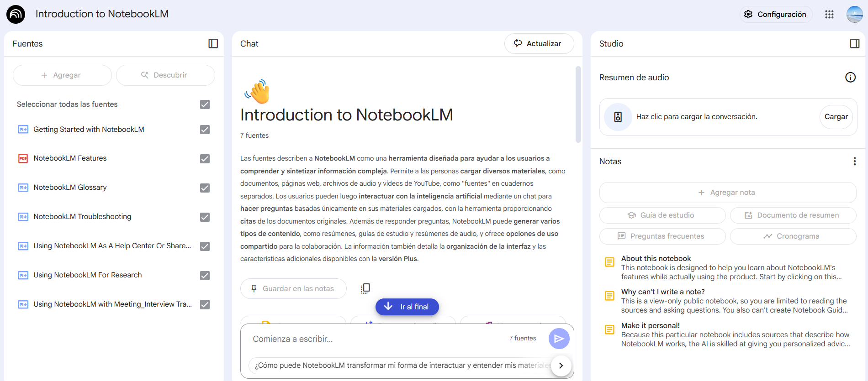Image resolution: width=868 pixels, height=381 pixels.
Task: Send the chat message
Action: click(559, 339)
